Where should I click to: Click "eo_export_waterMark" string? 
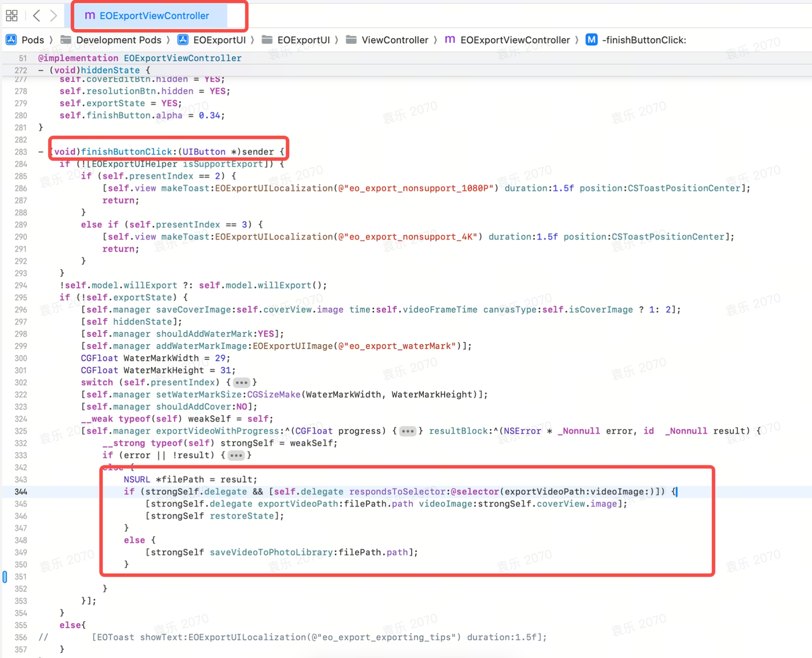pyautogui.click(x=399, y=346)
